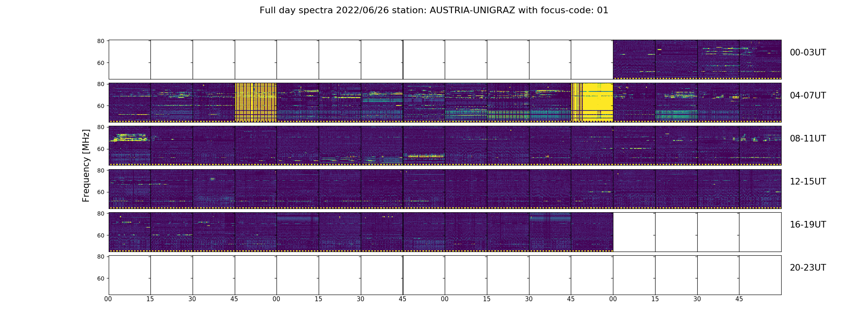Click the 60 tick label of the 12-15UT row
Screen dimensions: 868x331
[x=100, y=192]
